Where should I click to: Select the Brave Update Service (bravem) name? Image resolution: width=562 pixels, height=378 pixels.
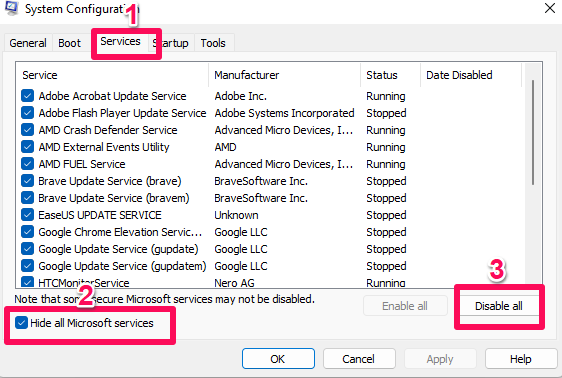pos(114,198)
